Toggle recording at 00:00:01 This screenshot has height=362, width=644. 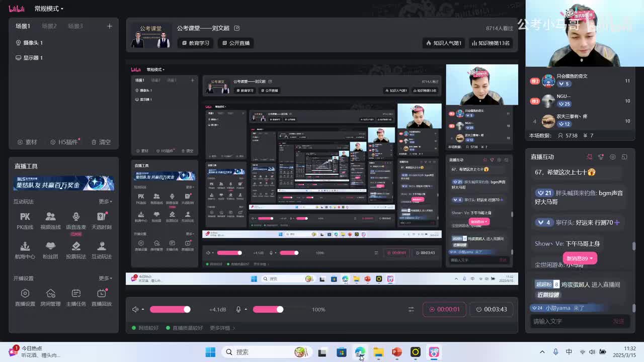(445, 309)
